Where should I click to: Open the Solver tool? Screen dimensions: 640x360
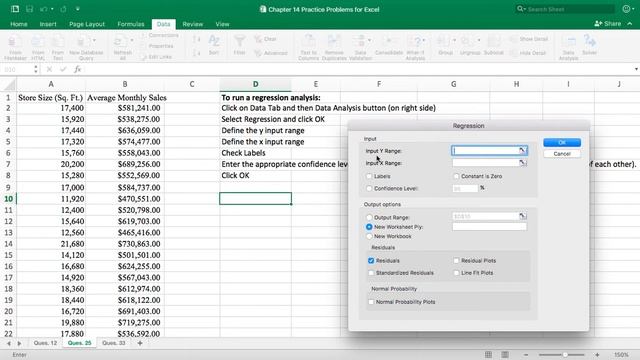(589, 44)
